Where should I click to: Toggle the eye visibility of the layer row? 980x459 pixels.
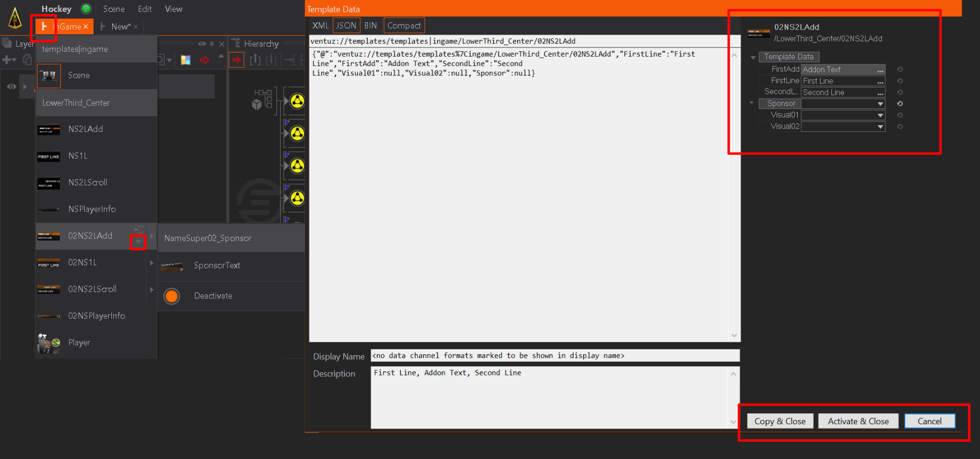point(11,87)
